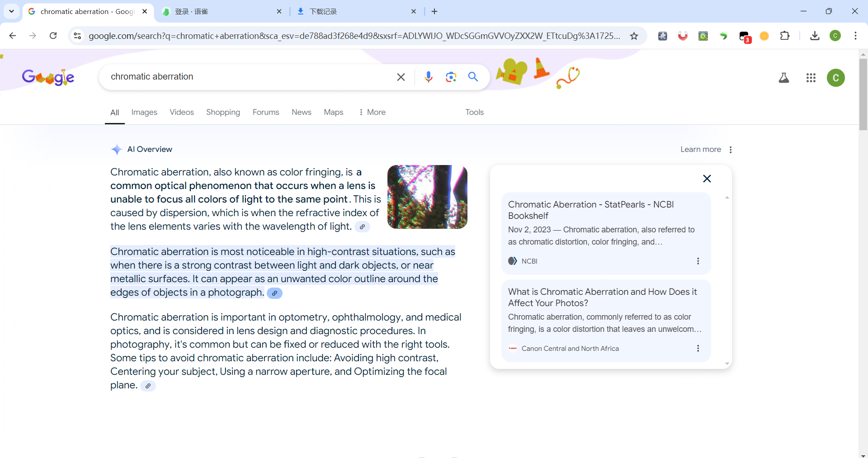Click highlighted link chip after second paragraph
The image size is (868, 458).
[274, 293]
